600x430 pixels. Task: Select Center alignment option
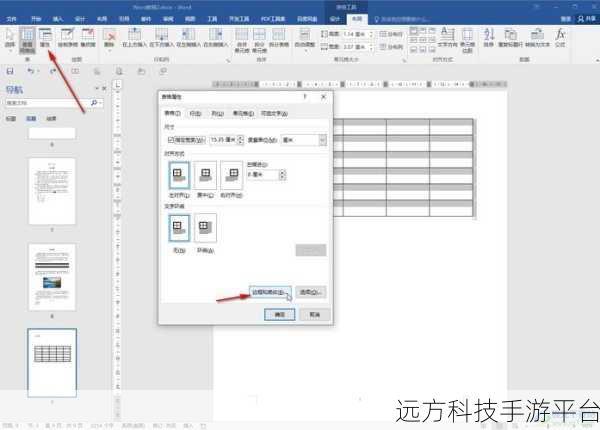[x=205, y=175]
